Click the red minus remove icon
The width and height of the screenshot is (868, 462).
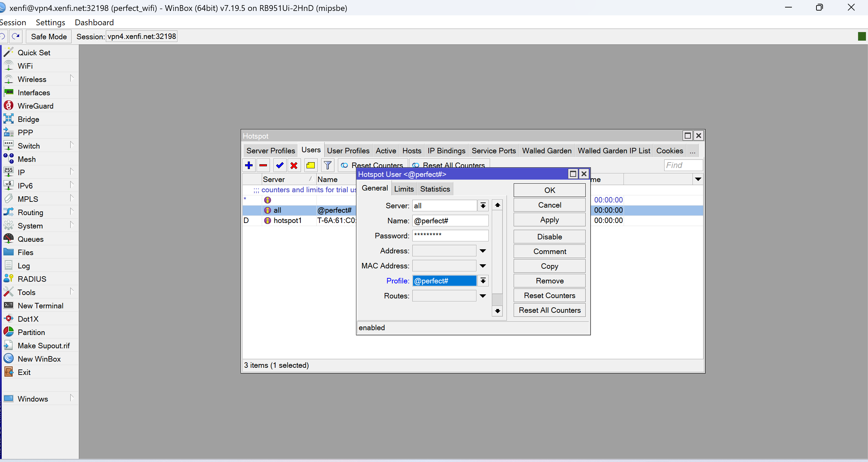[x=263, y=166]
